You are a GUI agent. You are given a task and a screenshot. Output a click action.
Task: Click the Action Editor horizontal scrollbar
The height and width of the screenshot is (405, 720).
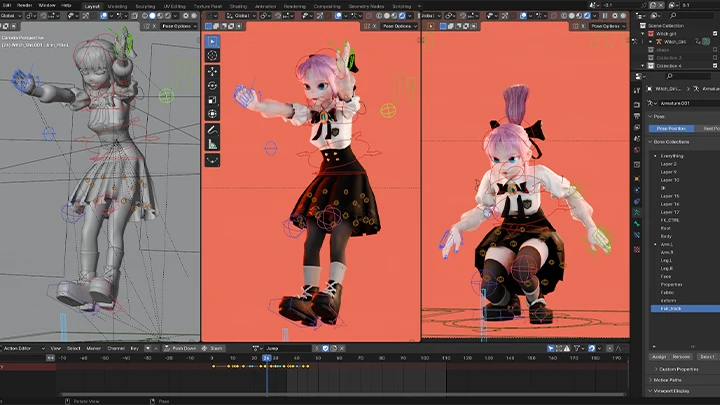343,394
